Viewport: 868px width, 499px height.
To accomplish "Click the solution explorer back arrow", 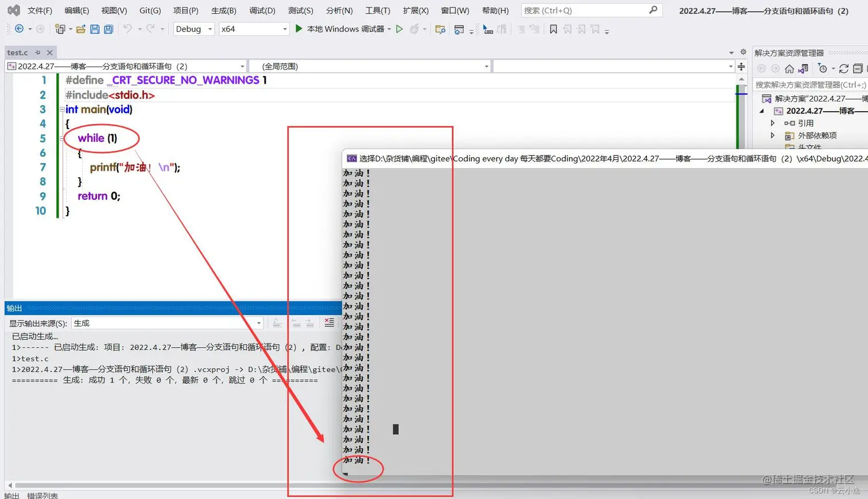I will coord(761,69).
